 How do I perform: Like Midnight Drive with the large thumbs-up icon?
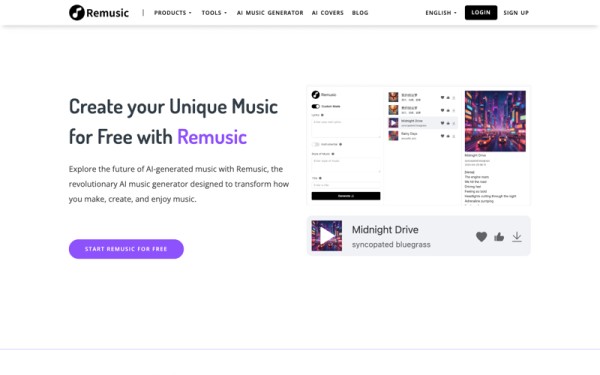click(x=499, y=237)
